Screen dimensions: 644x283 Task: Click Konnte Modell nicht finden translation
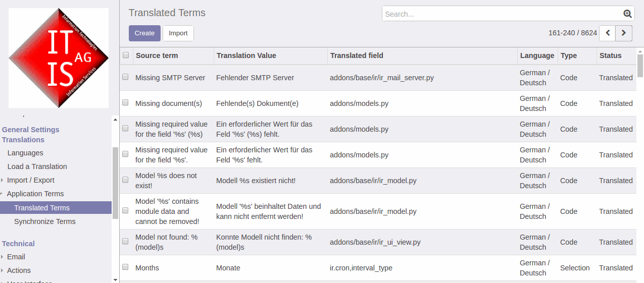pos(264,242)
